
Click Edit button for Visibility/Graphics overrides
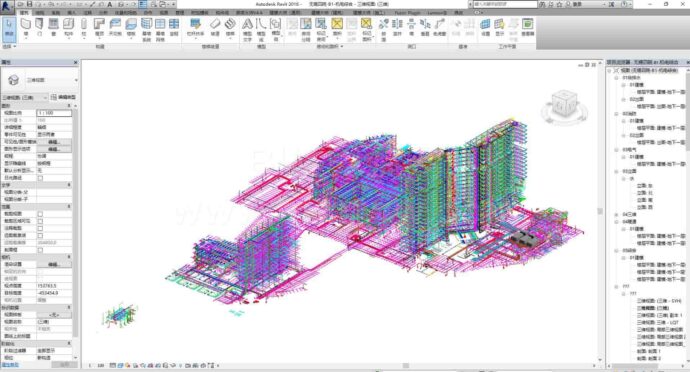[x=54, y=142]
